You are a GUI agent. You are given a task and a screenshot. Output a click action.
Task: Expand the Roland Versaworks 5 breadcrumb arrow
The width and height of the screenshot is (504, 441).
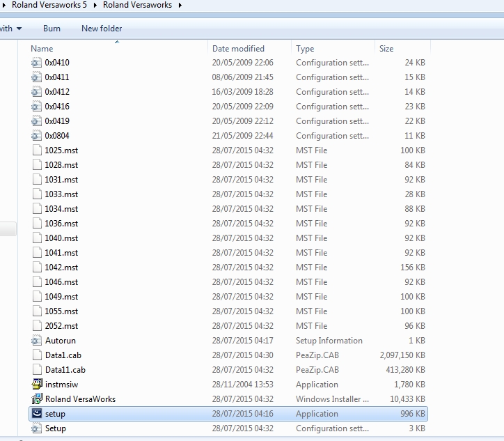coord(95,5)
